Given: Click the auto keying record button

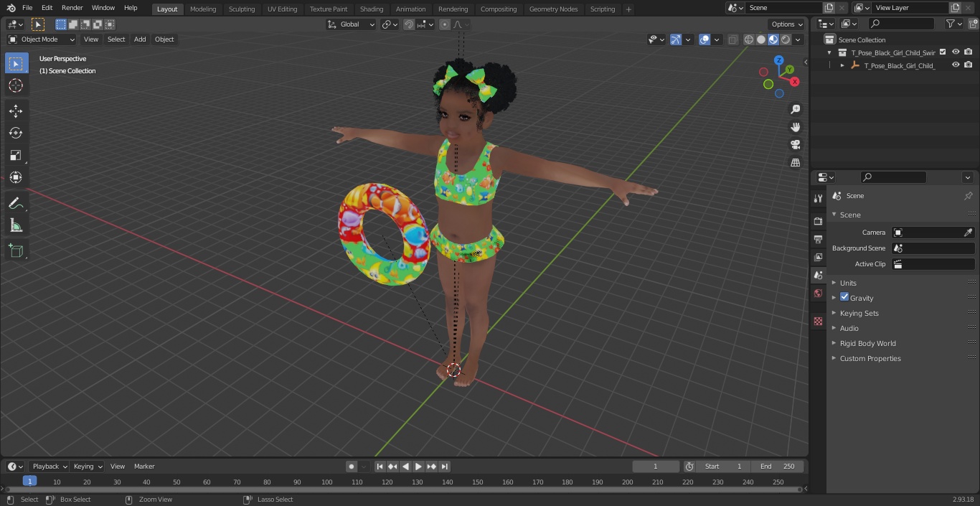Looking at the screenshot, I should tap(352, 467).
